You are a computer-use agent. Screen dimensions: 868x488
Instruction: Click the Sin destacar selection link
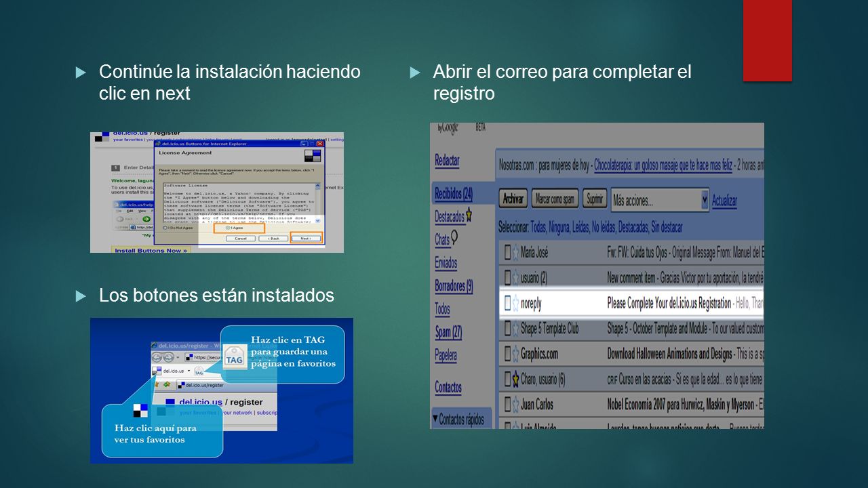click(x=667, y=227)
